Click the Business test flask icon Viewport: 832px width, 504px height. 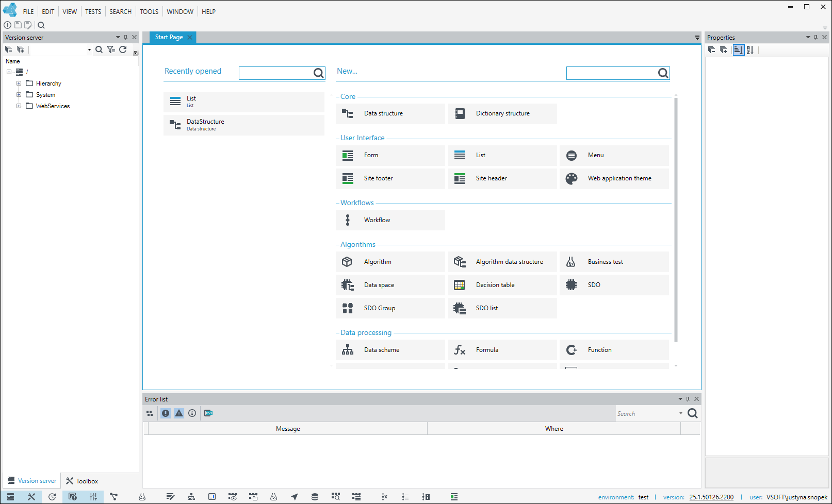pyautogui.click(x=571, y=262)
